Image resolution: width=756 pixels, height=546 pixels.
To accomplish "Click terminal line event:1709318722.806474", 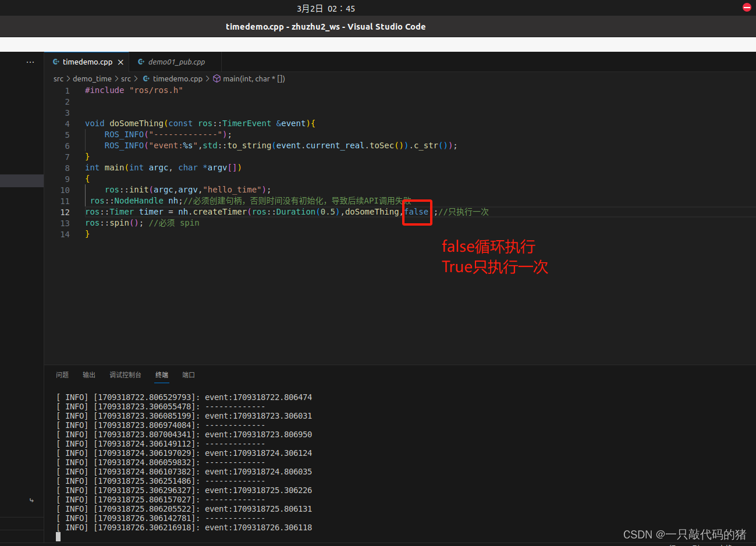I will click(x=258, y=397).
